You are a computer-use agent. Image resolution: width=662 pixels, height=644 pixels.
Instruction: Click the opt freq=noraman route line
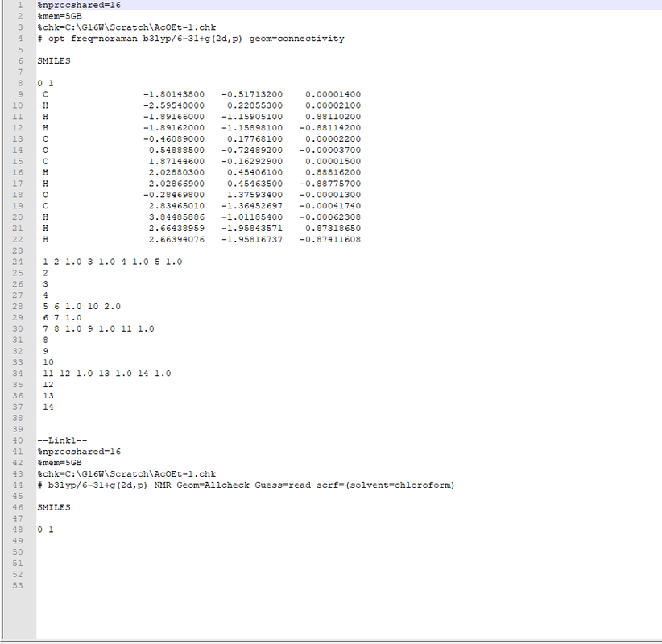click(x=191, y=39)
